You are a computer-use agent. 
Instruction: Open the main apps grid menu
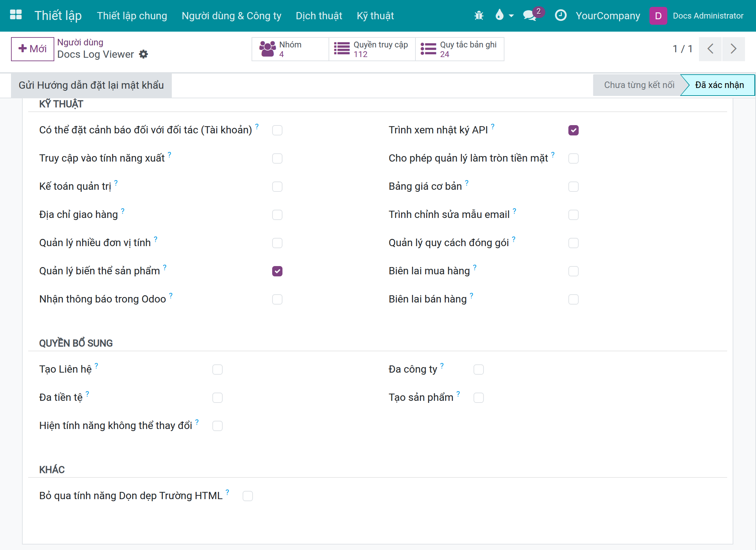pos(16,15)
